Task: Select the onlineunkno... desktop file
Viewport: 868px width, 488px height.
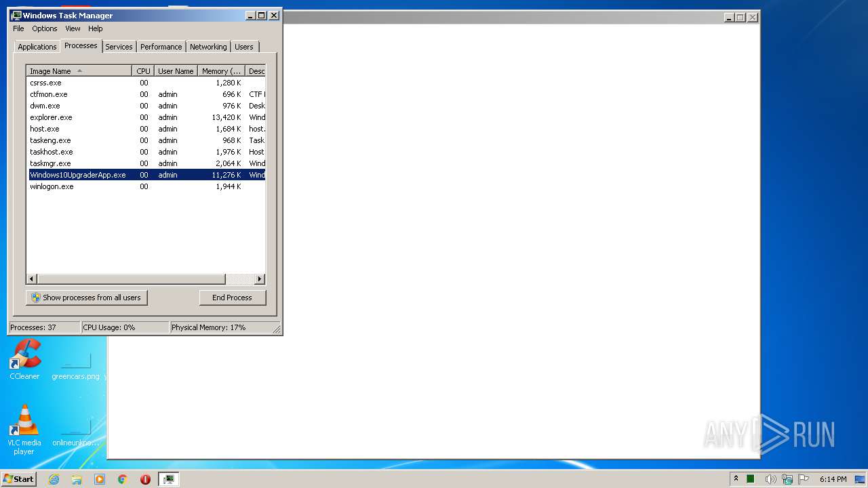Action: pyautogui.click(x=75, y=432)
